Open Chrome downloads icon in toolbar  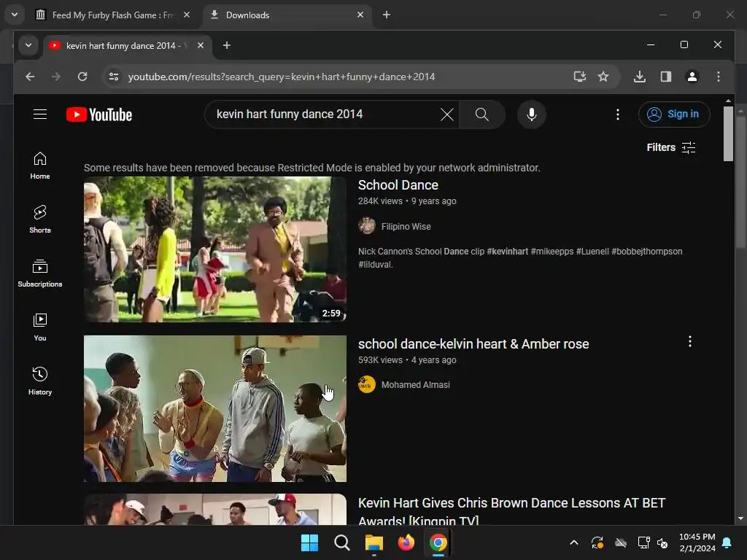[x=639, y=77]
